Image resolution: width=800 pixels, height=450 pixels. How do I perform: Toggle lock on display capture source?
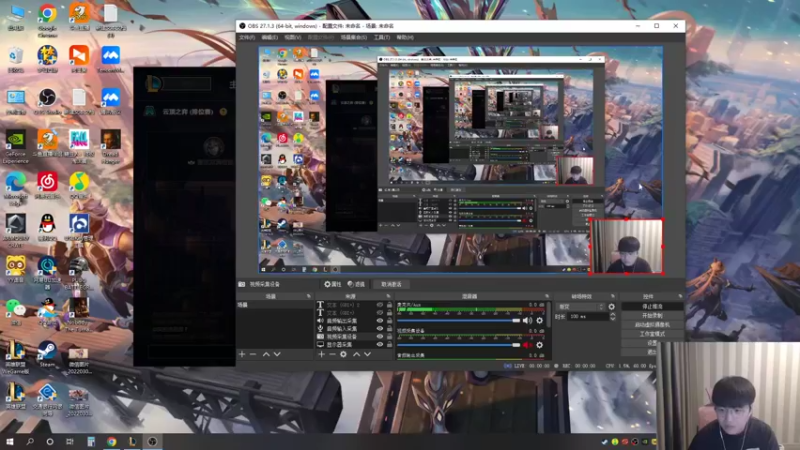[x=389, y=344]
